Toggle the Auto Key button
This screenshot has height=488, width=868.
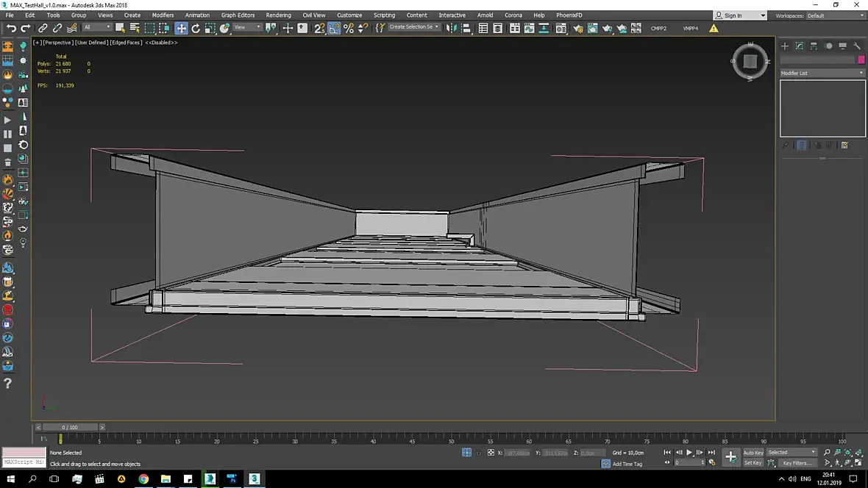click(753, 453)
